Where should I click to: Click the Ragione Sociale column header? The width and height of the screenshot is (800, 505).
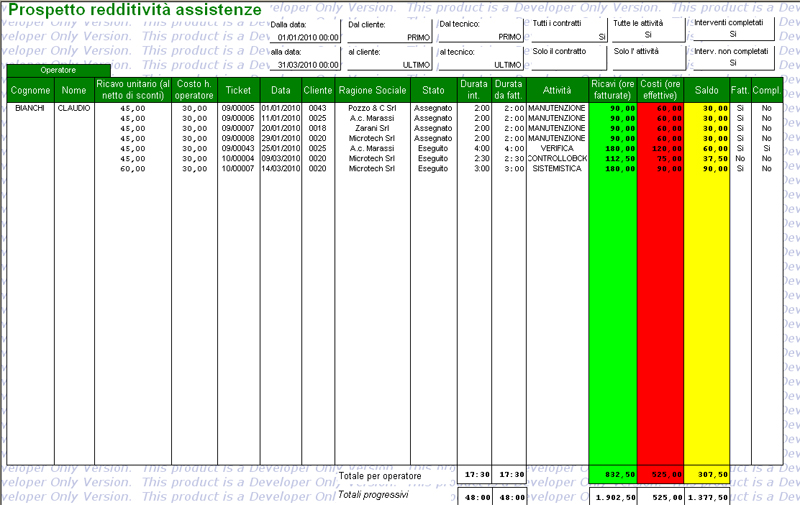tap(372, 90)
